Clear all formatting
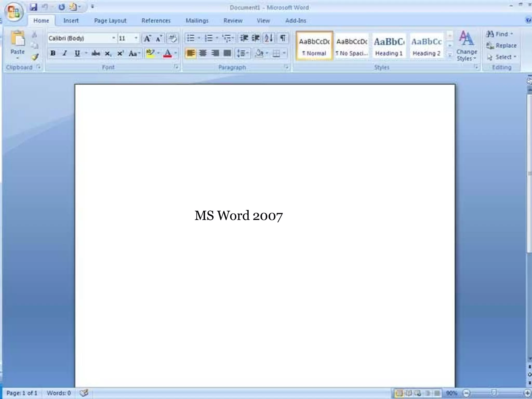This screenshot has width=532, height=399. [x=172, y=38]
